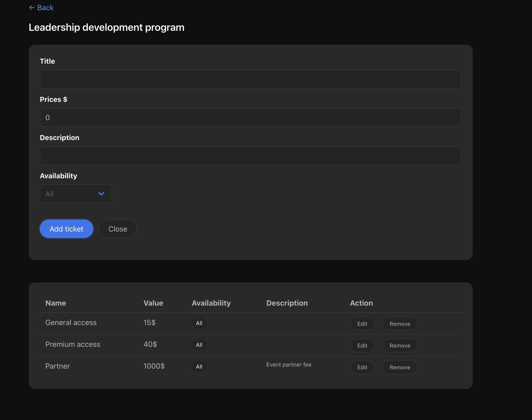Click the Premium access ticket name
The height and width of the screenshot is (420, 532).
(73, 344)
